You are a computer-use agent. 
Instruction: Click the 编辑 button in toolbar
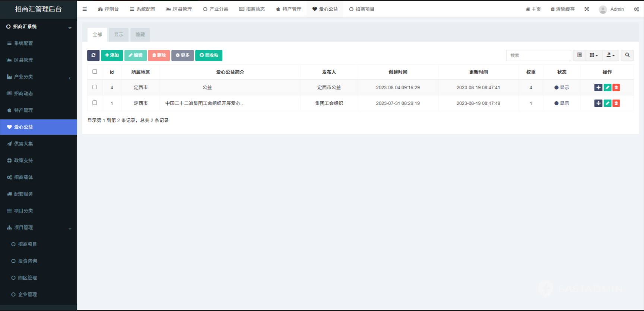click(x=136, y=55)
